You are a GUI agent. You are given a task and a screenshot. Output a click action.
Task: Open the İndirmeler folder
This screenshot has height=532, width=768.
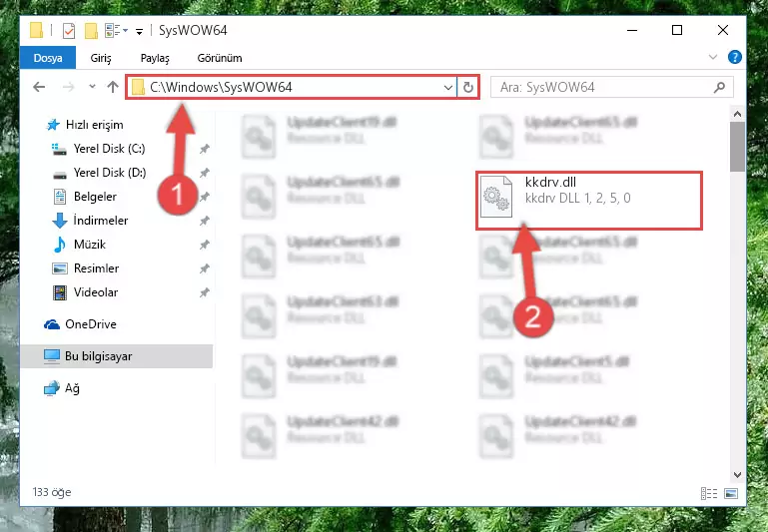[101, 221]
